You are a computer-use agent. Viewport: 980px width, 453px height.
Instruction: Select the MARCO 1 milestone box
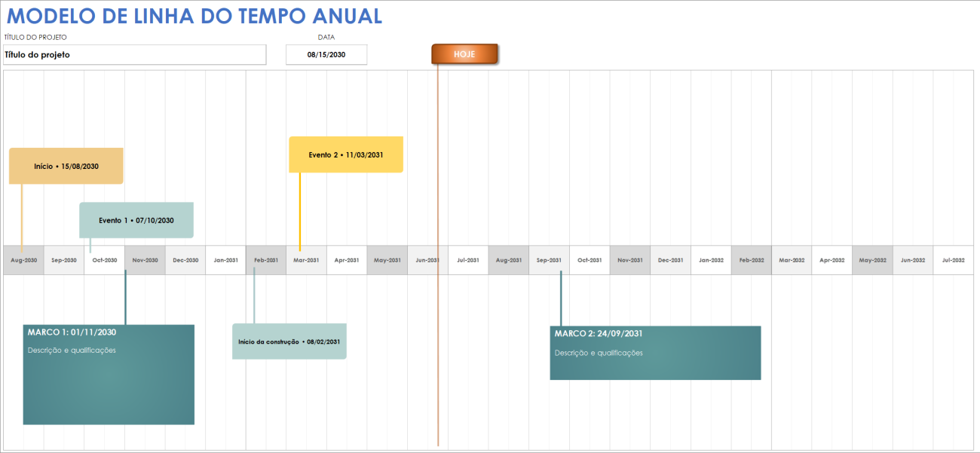pos(109,375)
